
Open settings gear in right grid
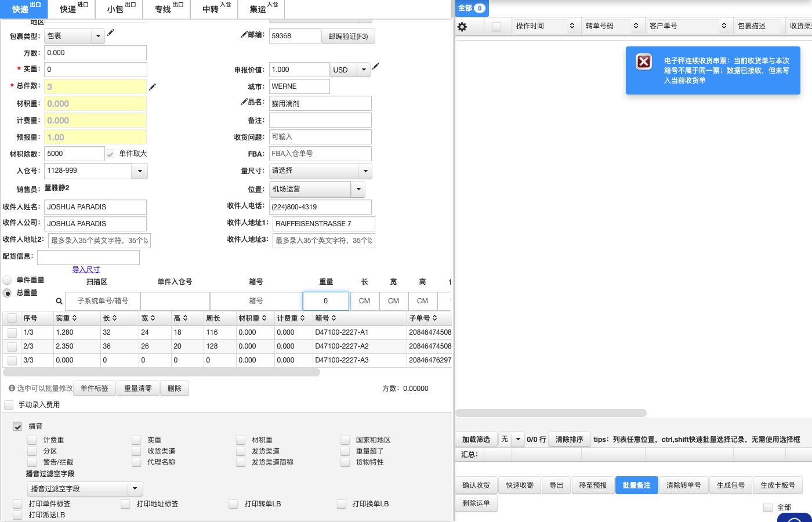pos(462,27)
